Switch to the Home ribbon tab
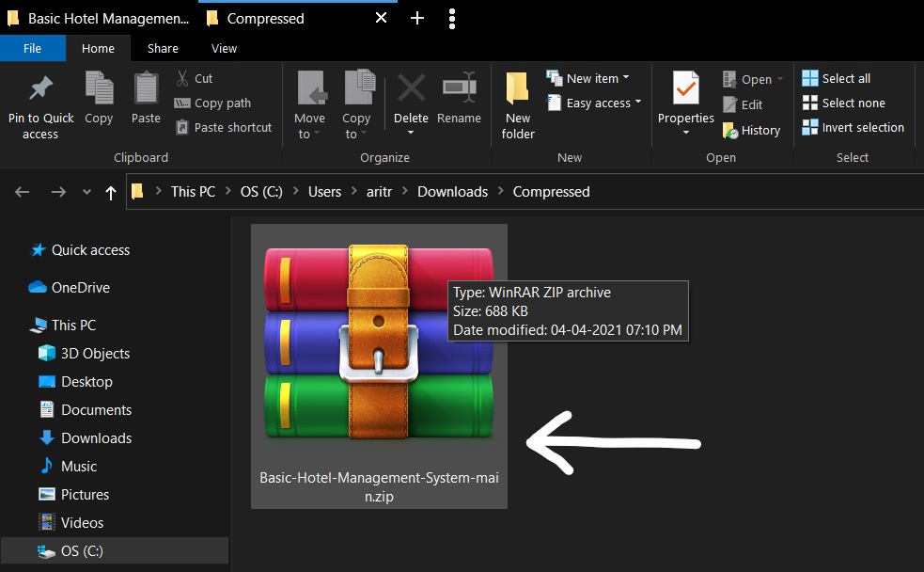 [98, 48]
